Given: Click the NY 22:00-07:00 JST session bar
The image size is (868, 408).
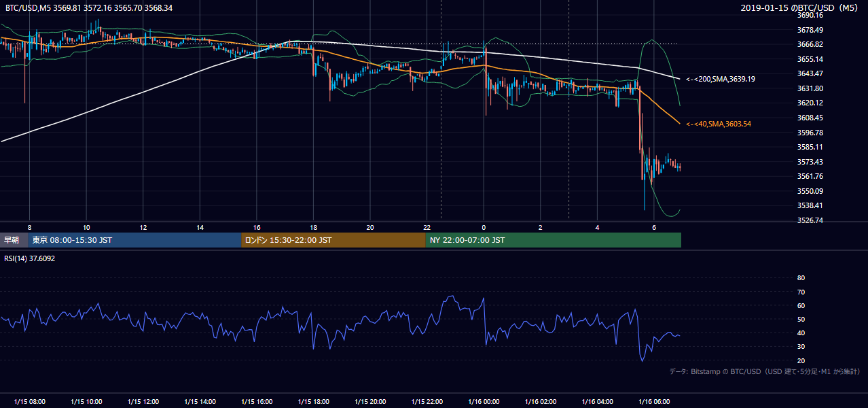Looking at the screenshot, I should click(554, 240).
